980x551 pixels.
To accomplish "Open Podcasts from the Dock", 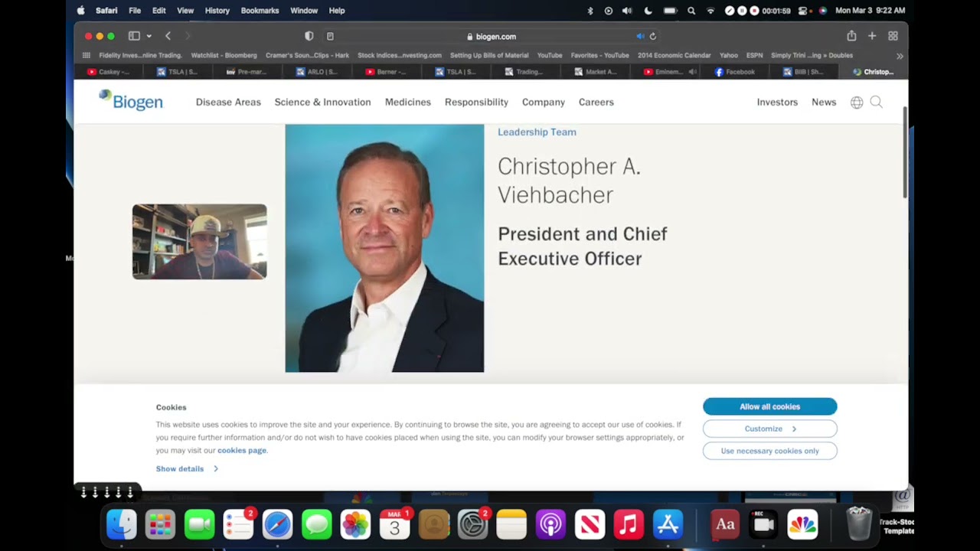I will pyautogui.click(x=550, y=524).
